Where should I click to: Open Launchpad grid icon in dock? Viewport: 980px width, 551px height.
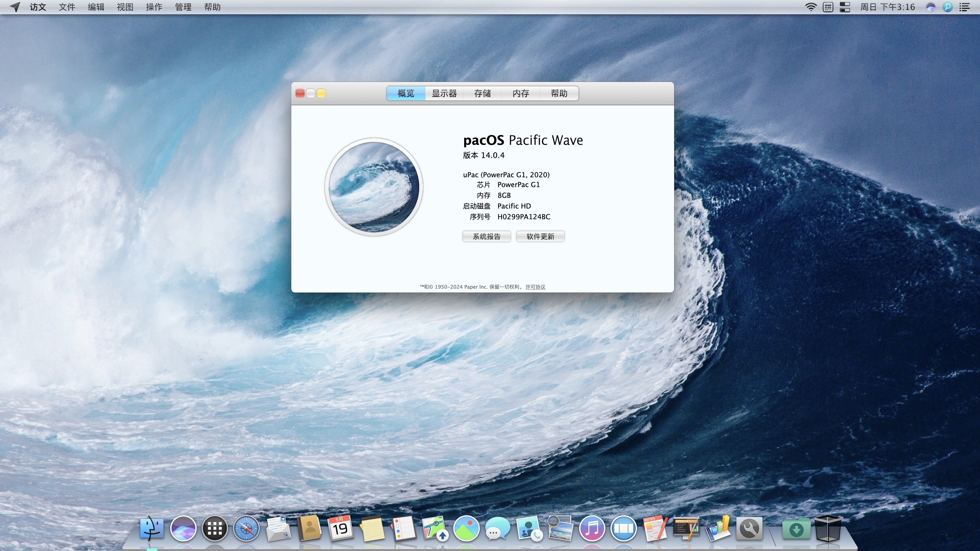coord(215,528)
